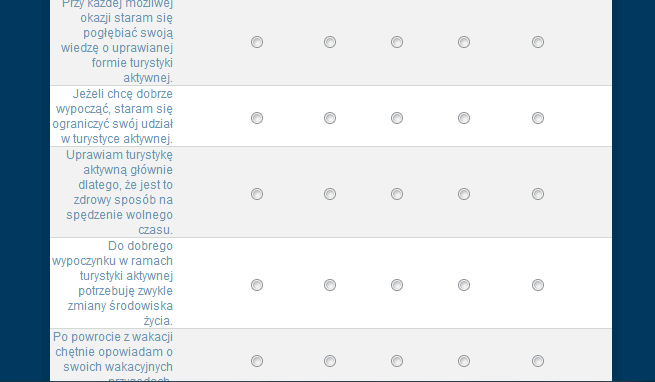Select fifth radio for 'Po powrocie z wakacji' row

[538, 361]
